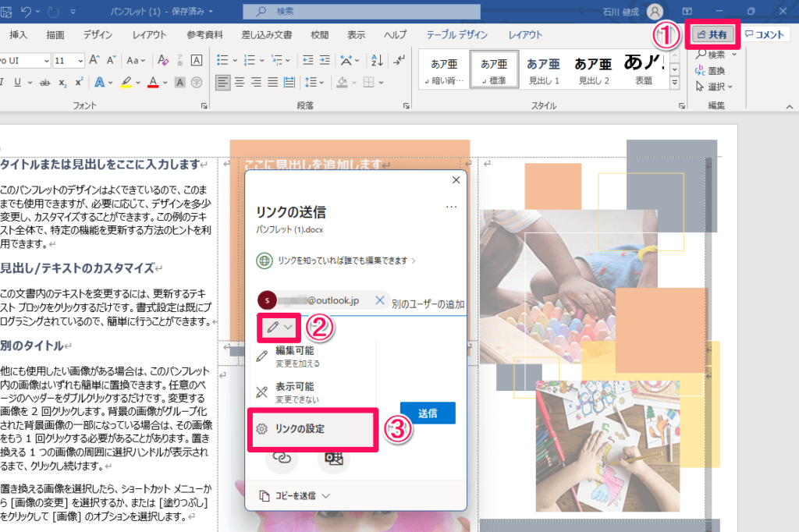
Task: Open the デザイン ribbon tab
Action: [x=98, y=34]
